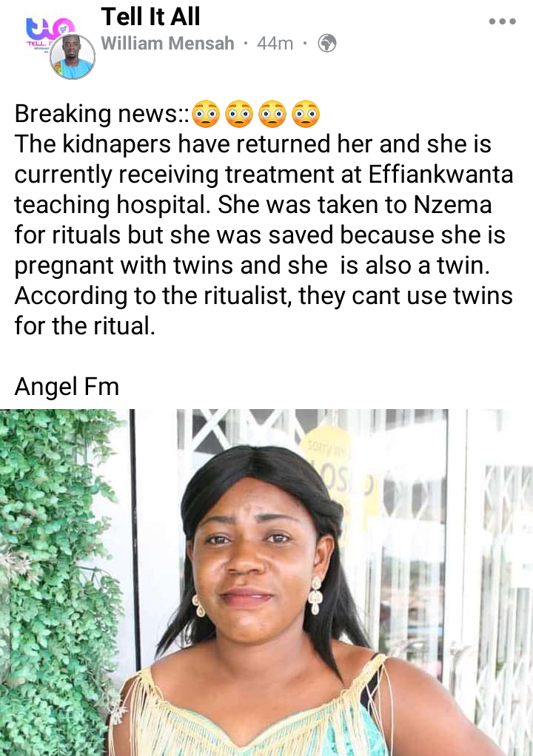Open the three-dot post options menu
Screen dimensions: 533x756
pyautogui.click(x=502, y=21)
